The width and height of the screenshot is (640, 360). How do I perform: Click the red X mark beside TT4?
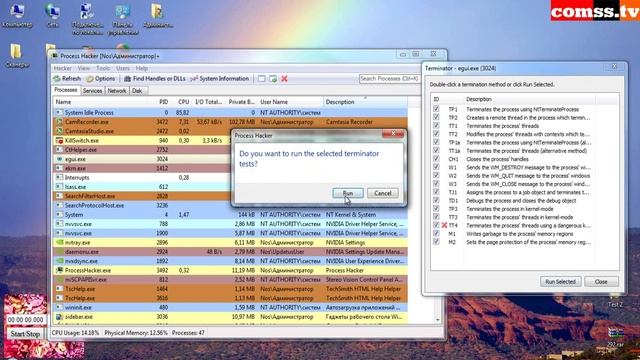444,225
